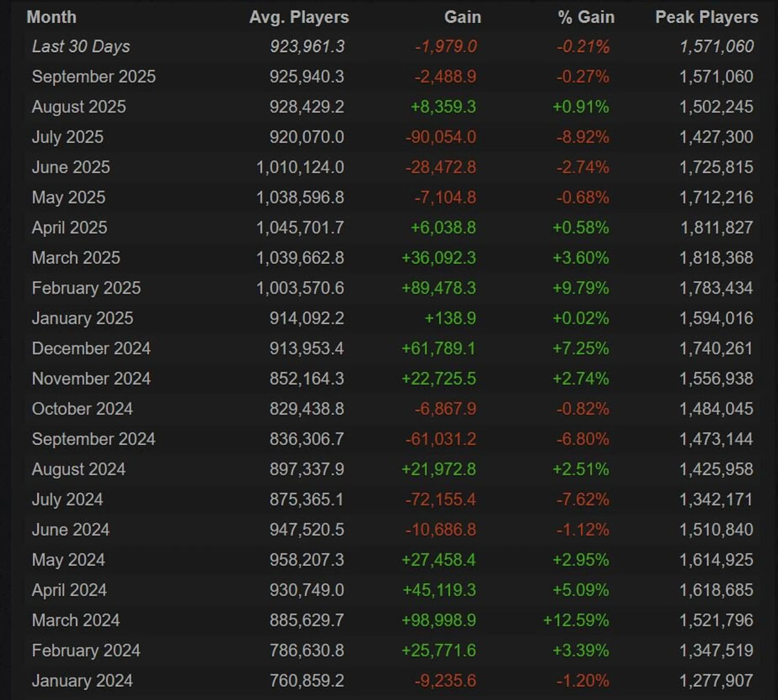This screenshot has width=778, height=700.
Task: Click the February 2024 month label
Action: click(x=86, y=650)
